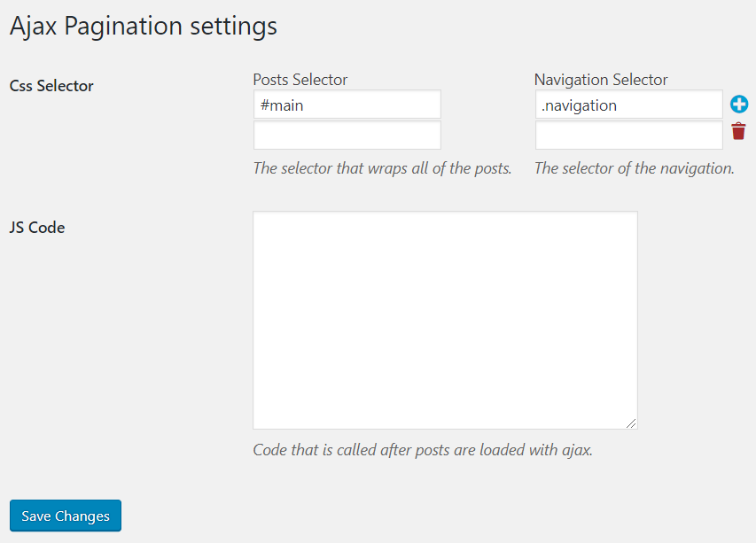Click the hint 'The selector that wraps all of the posts'
Viewport: 756px width, 543px height.
coord(382,168)
